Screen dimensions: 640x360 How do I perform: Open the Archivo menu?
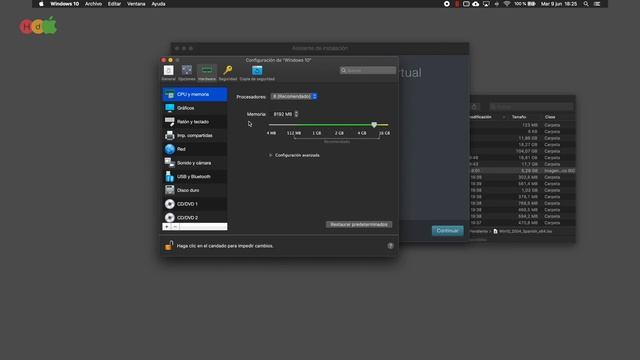coord(93,4)
